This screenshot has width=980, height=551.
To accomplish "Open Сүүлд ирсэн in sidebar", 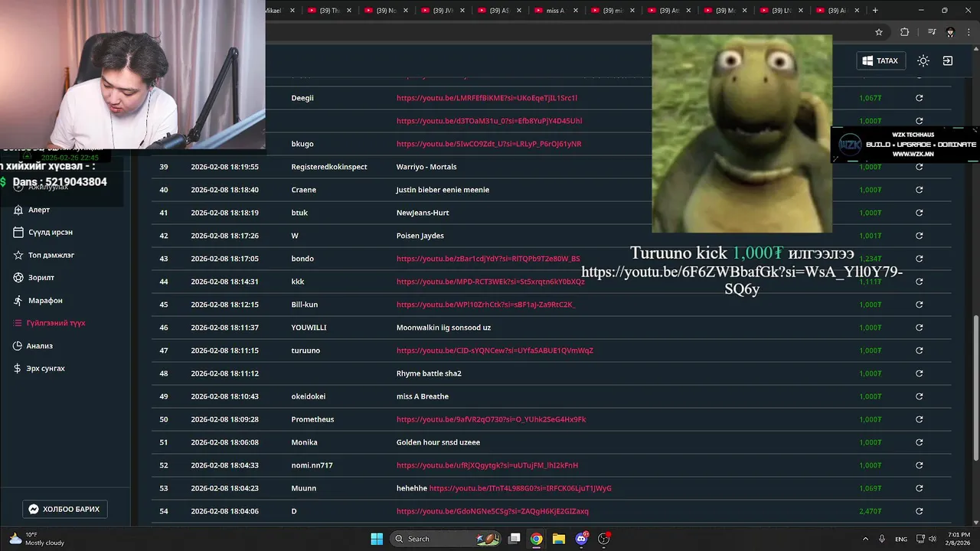I will (x=44, y=232).
